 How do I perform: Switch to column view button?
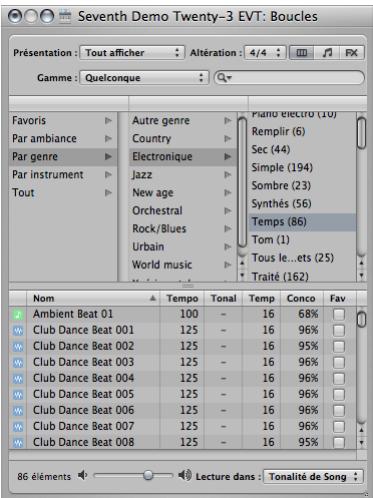(302, 53)
